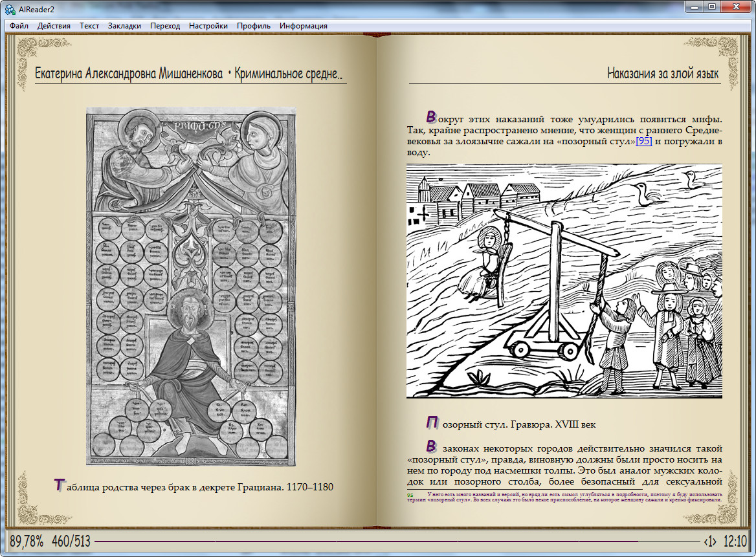Open the Закладки menu
This screenshot has width=756, height=557.
pos(124,25)
